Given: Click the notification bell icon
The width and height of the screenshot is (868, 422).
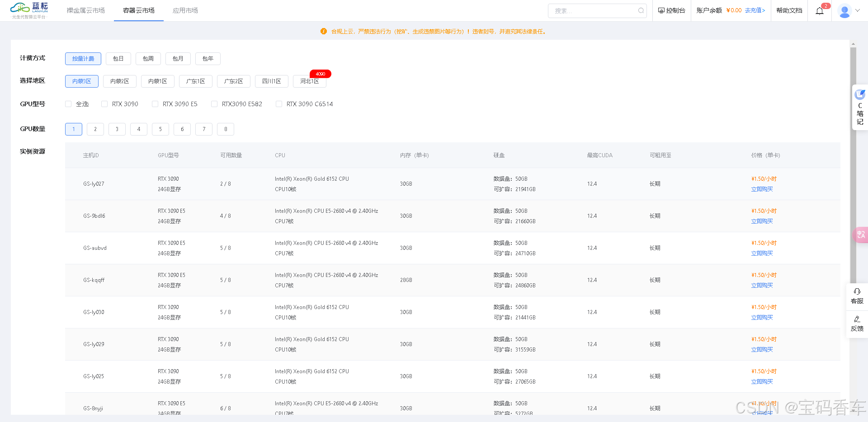Looking at the screenshot, I should [819, 11].
